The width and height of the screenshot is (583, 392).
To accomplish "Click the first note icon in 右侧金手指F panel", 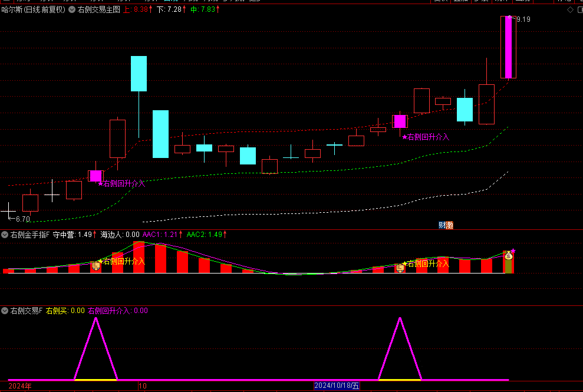I will click(x=96, y=265).
